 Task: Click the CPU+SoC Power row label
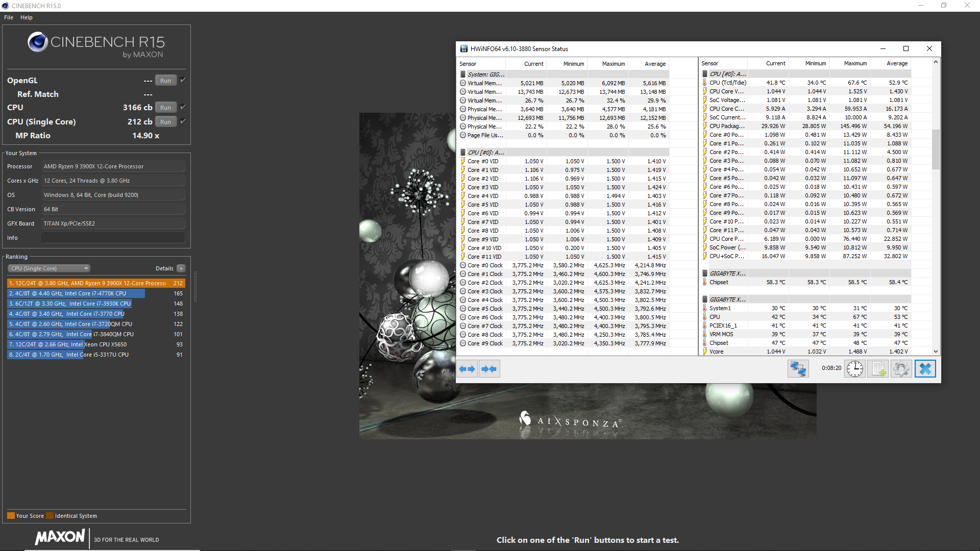[727, 256]
